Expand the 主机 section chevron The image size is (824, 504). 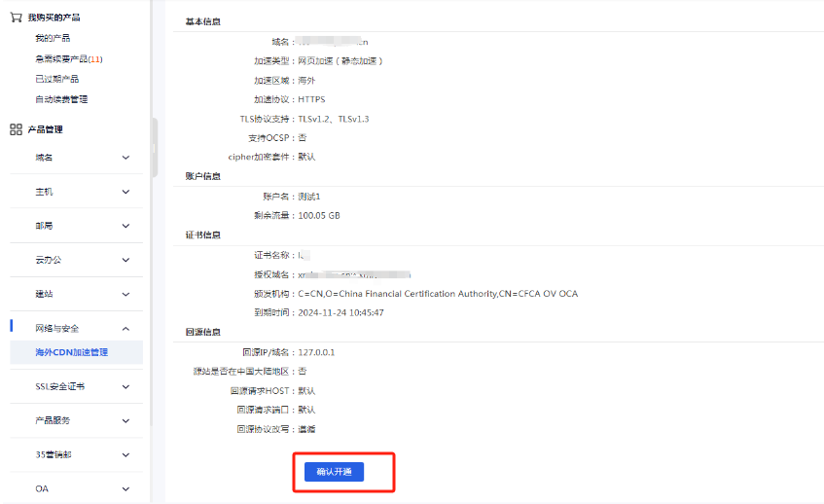coord(125,192)
